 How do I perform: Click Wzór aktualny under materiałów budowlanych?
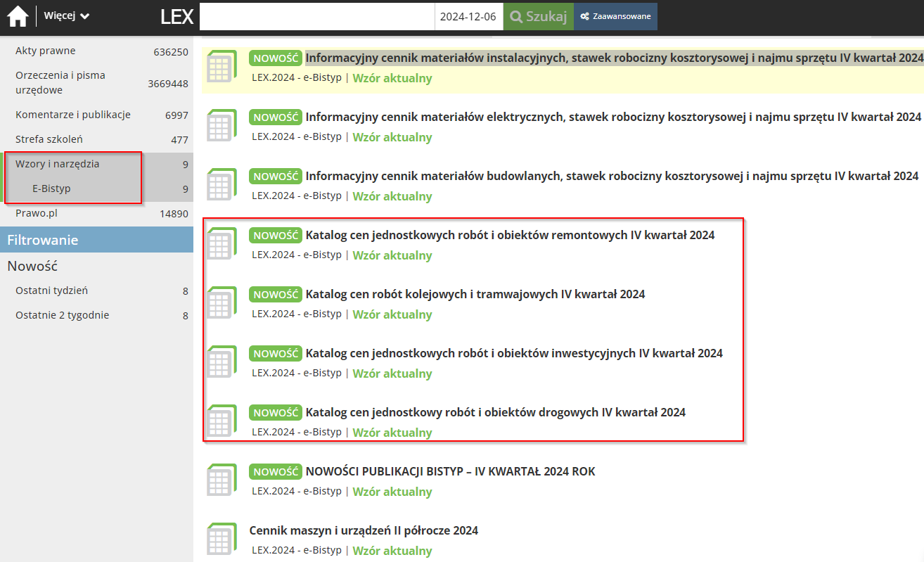pyautogui.click(x=392, y=196)
